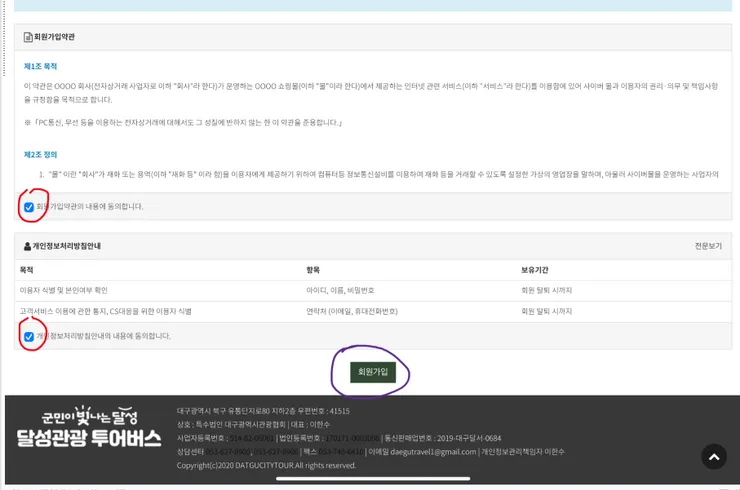
Task: Click the 보유기간 column header
Action: point(535,270)
